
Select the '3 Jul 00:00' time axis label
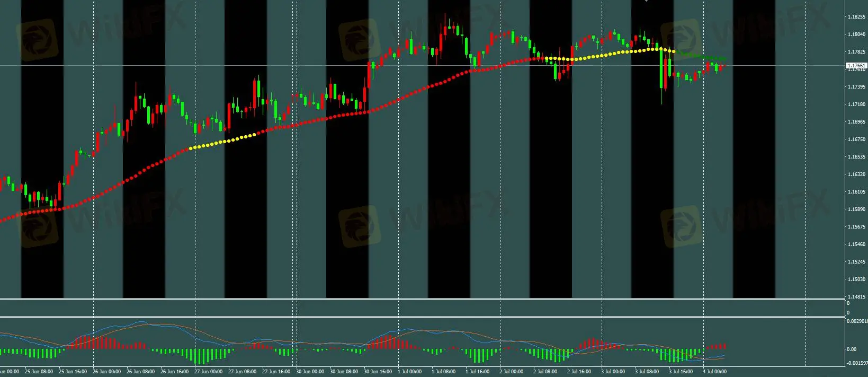[614, 372]
